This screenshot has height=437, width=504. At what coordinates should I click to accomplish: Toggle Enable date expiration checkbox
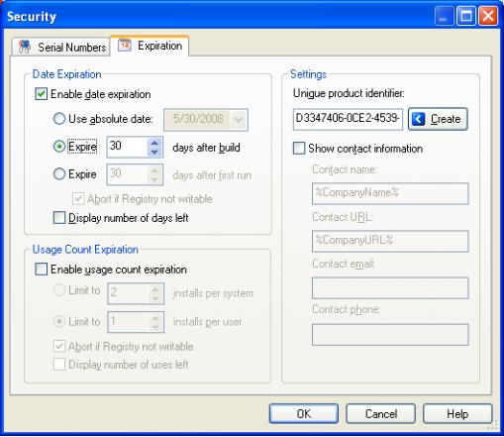(41, 94)
